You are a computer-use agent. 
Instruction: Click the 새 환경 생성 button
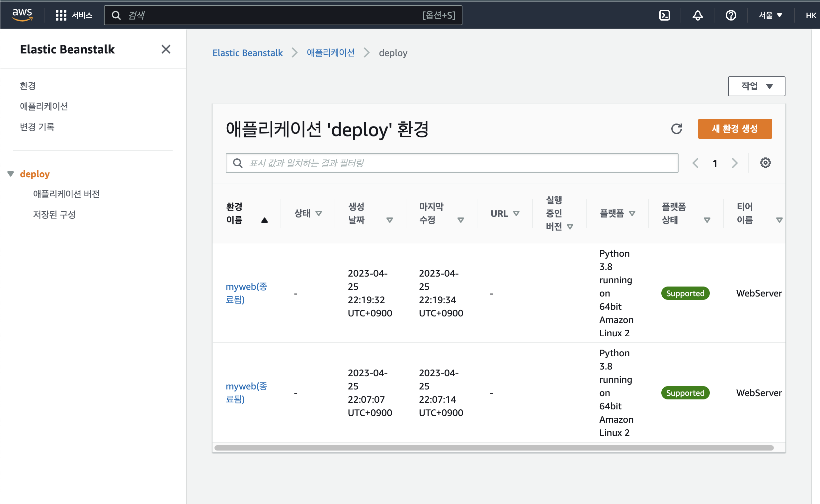[x=735, y=129]
